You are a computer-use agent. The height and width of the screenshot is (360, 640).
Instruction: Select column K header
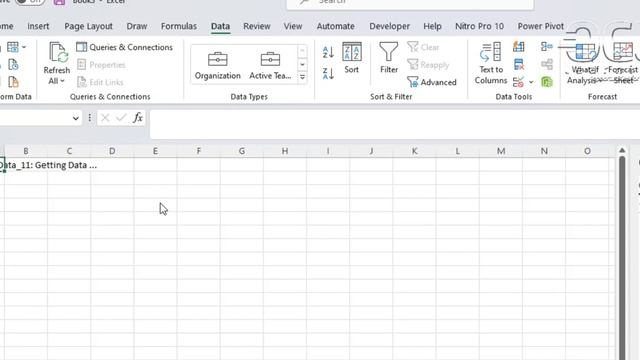[414, 151]
